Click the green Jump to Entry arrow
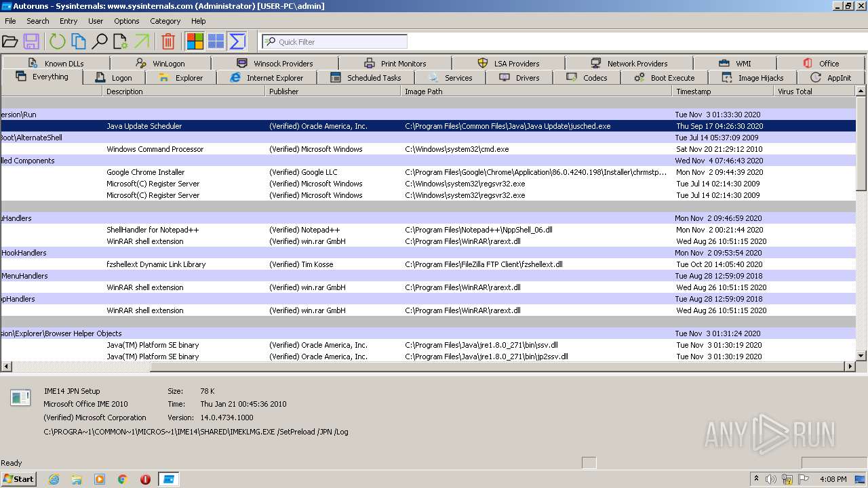 coord(142,41)
